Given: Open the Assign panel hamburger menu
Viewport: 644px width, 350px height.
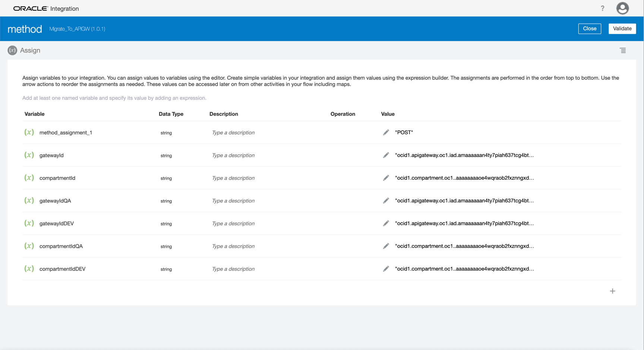Looking at the screenshot, I should point(623,50).
